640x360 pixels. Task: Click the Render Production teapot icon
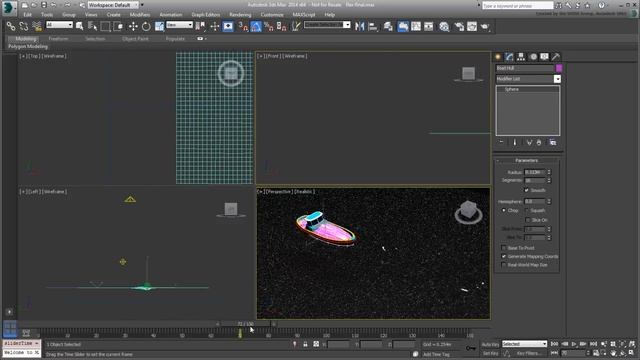485,27
